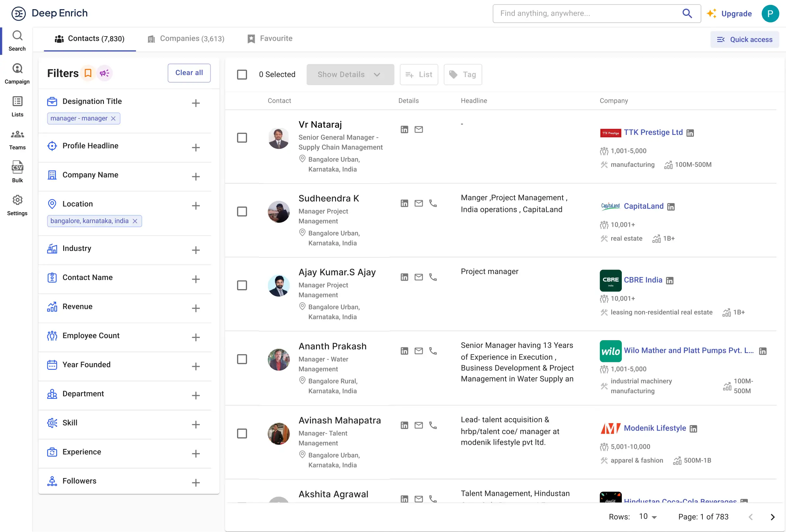Expand the Employee Count filter
Screen dimensions: 786x532
pyautogui.click(x=196, y=337)
